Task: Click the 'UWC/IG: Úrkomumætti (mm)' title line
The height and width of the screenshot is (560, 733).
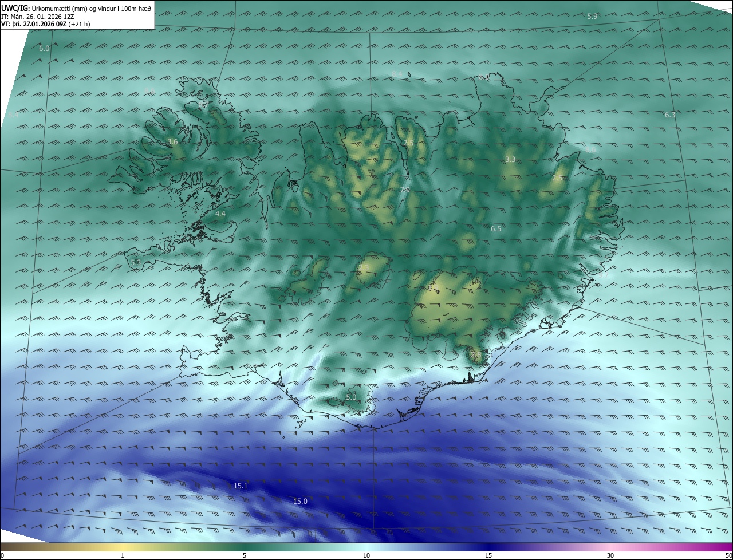Action: click(x=76, y=8)
